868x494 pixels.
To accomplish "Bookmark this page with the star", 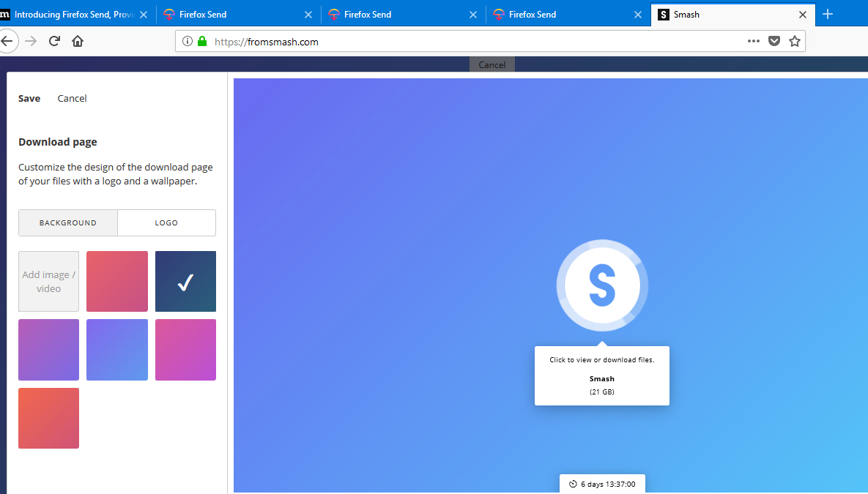I will (795, 41).
